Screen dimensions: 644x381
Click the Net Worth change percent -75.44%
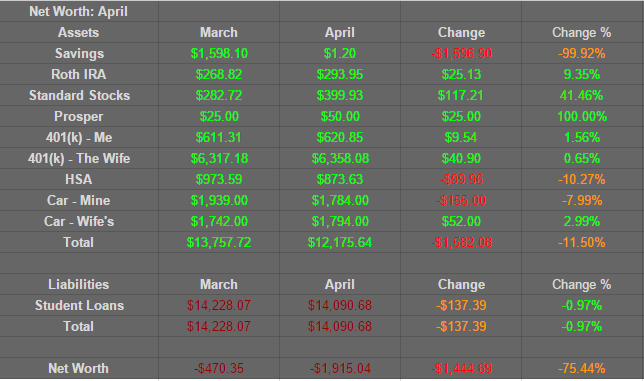582,368
